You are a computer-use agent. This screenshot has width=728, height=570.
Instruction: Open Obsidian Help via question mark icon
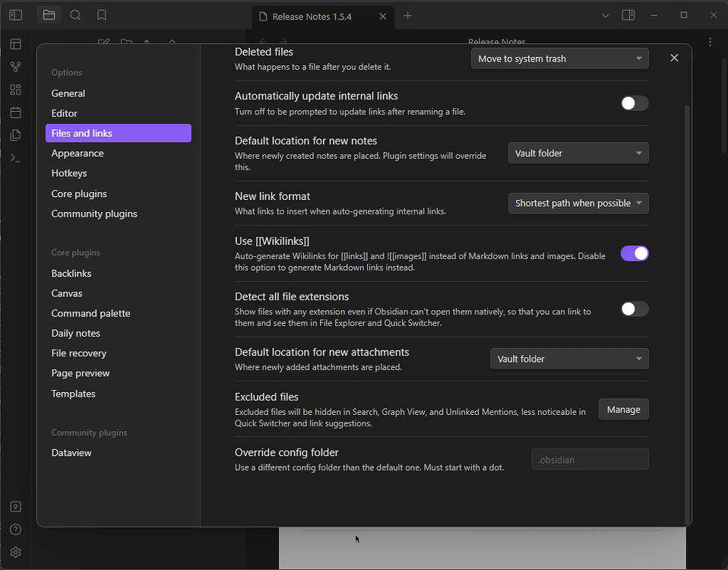click(15, 529)
